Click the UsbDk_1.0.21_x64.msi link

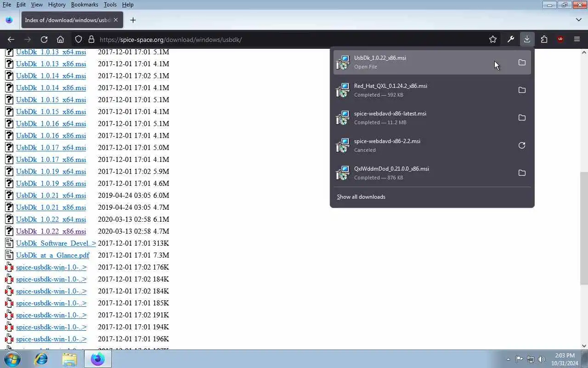click(51, 195)
